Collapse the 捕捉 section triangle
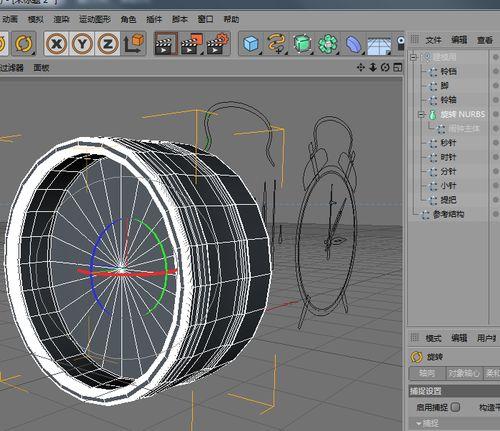Screen dimensions: 500x431 tap(418, 424)
